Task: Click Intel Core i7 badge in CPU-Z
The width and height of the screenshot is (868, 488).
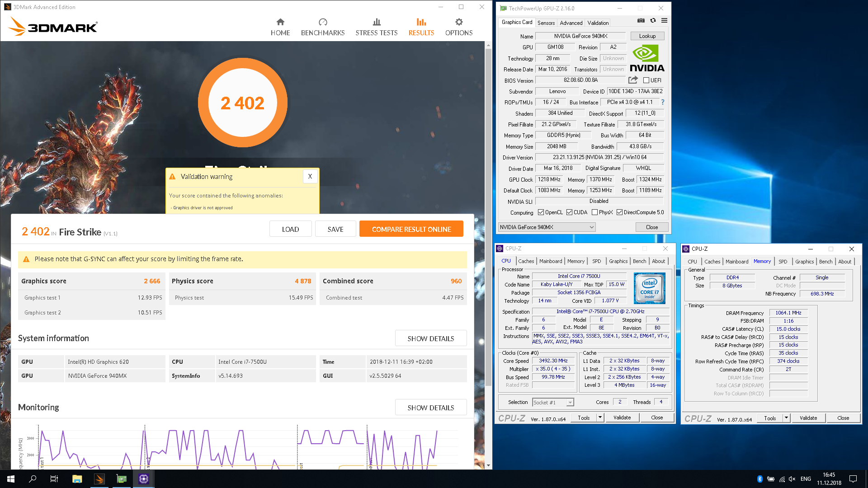Action: 649,288
